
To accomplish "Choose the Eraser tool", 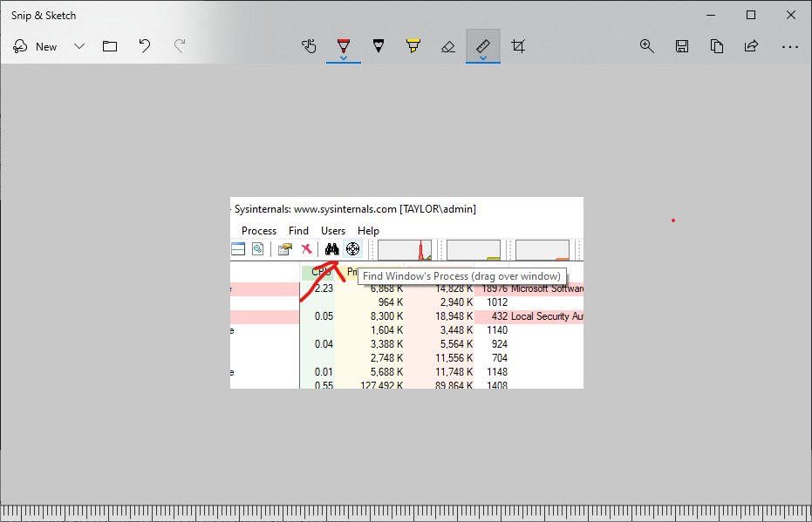I will tap(448, 46).
